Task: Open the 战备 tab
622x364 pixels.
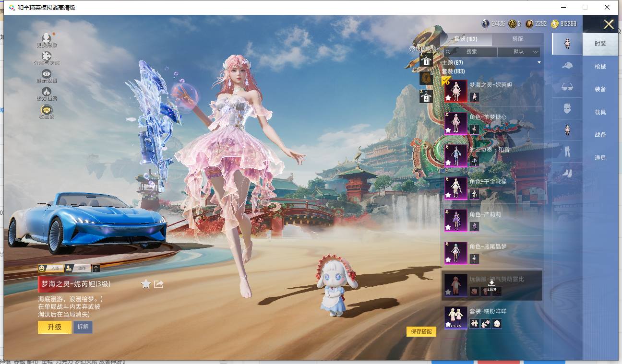Action: pyautogui.click(x=600, y=135)
